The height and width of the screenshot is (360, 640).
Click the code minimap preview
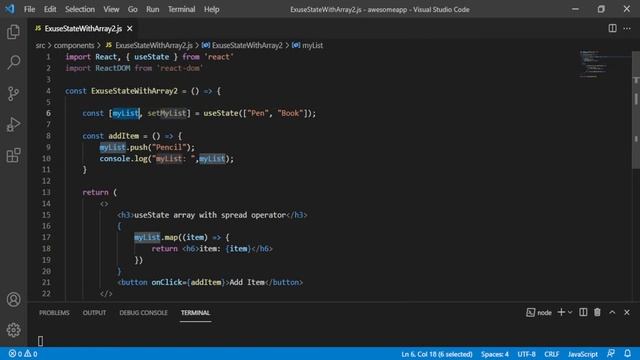click(593, 64)
